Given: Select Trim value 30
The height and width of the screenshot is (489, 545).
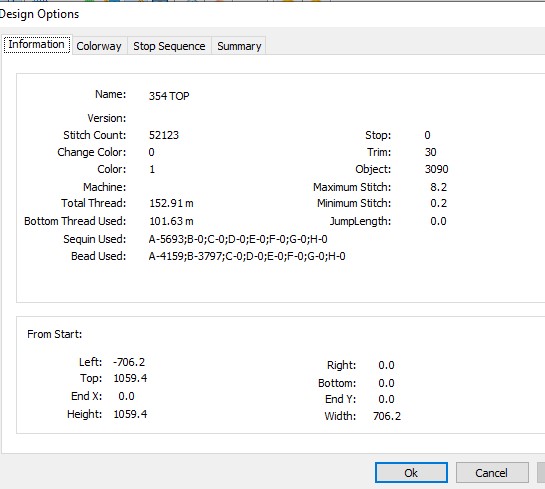Looking at the screenshot, I should [x=430, y=152].
